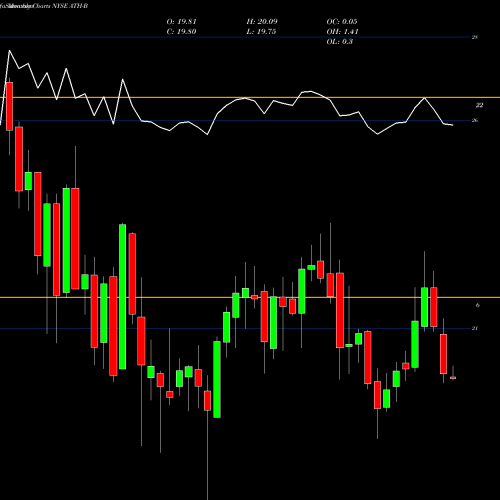The width and height of the screenshot is (500, 500).
Task: Click the 'O: 19.81' open price value
Action: [x=181, y=22]
